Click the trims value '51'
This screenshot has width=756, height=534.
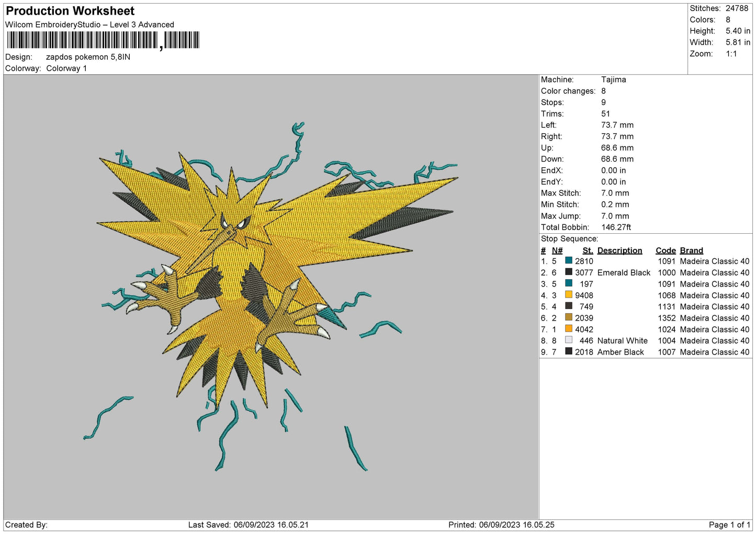(x=605, y=113)
